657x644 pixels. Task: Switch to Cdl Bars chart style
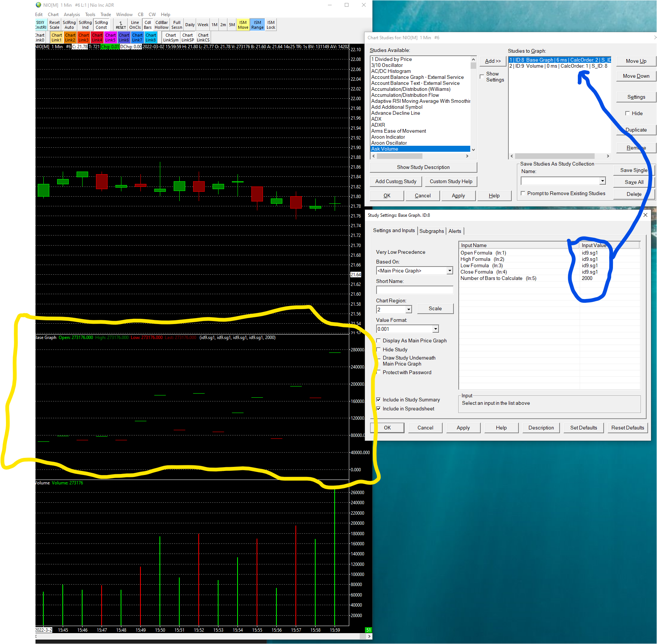(148, 25)
